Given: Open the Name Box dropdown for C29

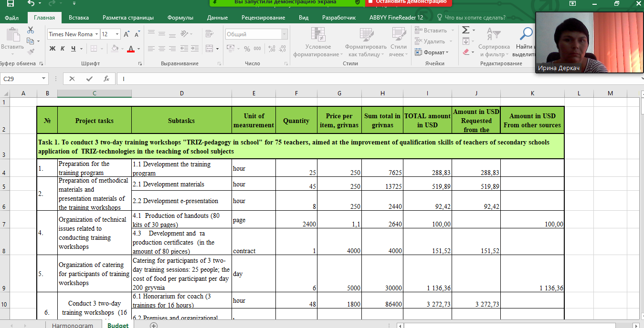Looking at the screenshot, I should (44, 79).
